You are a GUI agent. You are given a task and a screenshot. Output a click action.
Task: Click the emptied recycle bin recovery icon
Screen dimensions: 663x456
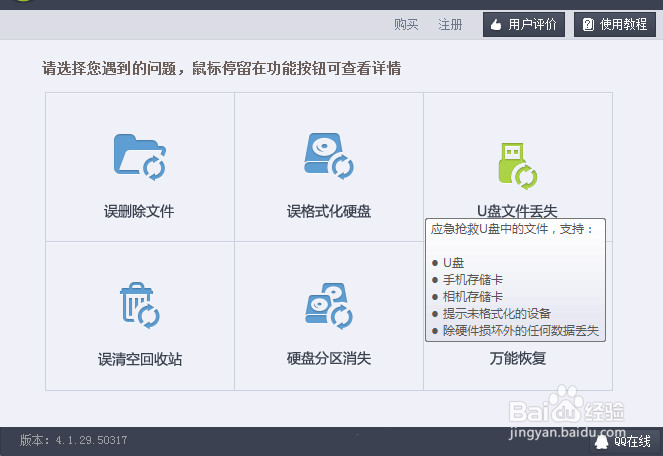click(x=140, y=305)
